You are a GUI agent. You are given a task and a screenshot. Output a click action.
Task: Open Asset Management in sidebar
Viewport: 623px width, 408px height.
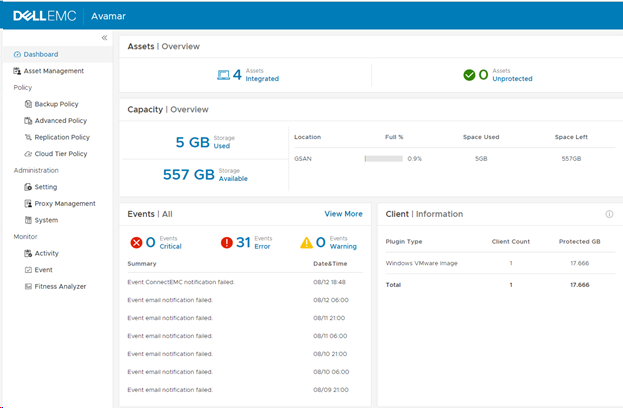point(53,71)
